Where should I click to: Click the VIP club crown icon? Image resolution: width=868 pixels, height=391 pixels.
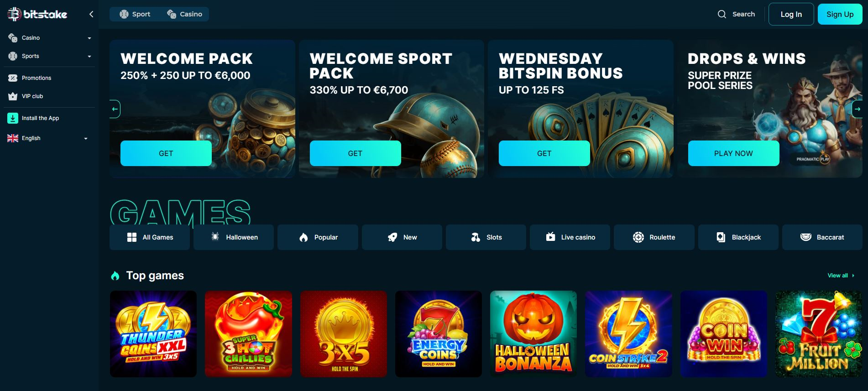coord(13,96)
